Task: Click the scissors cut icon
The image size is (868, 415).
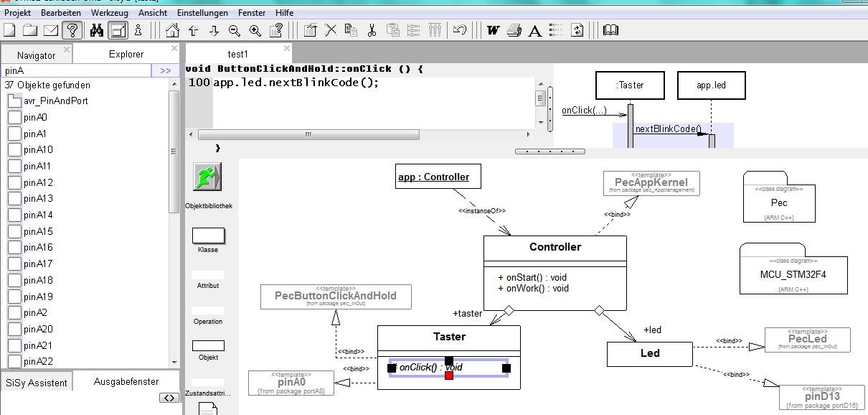Action: (372, 30)
